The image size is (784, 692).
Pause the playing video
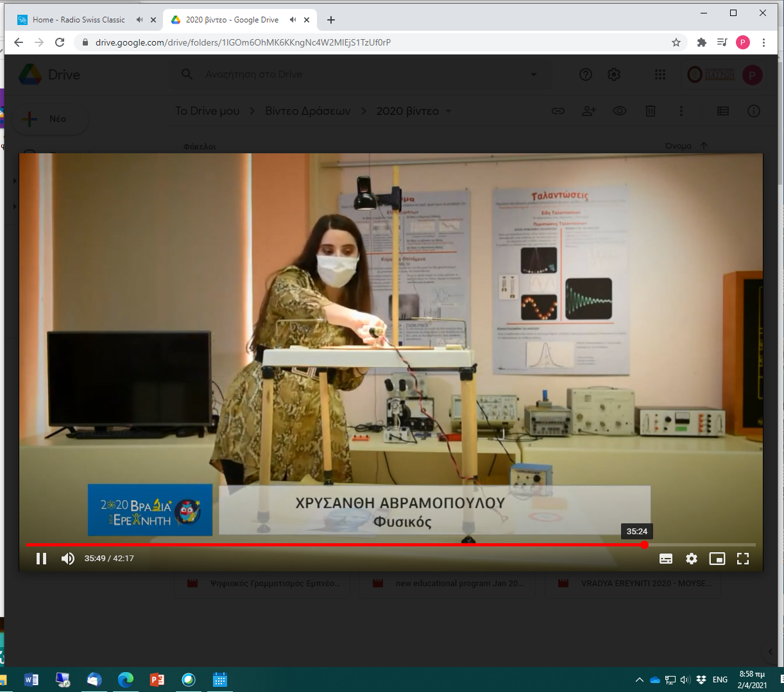pyautogui.click(x=41, y=559)
